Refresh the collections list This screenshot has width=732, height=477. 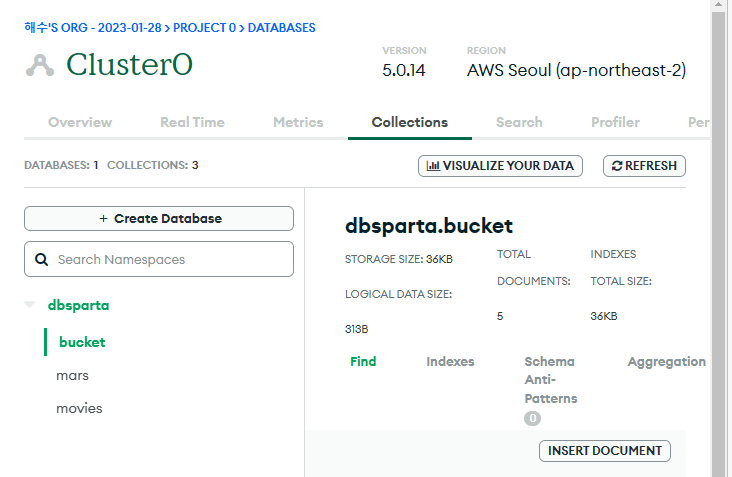tap(644, 166)
